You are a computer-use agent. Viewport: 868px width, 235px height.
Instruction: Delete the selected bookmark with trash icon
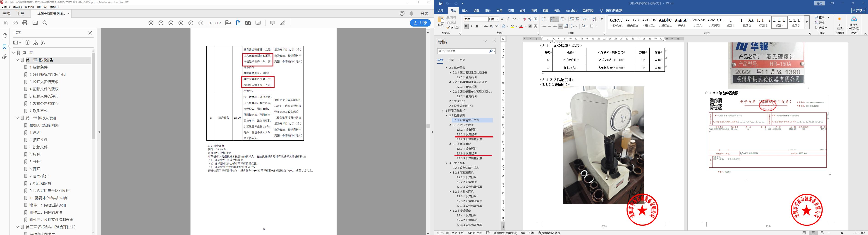28,43
